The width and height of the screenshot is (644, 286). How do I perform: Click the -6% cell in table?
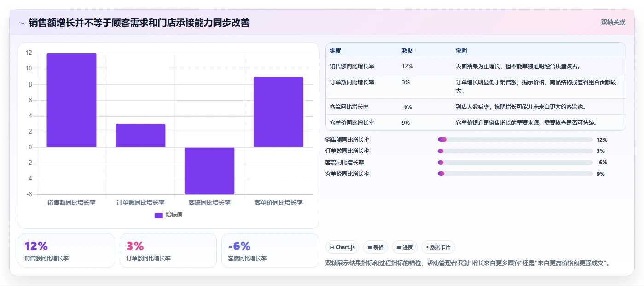coord(406,107)
